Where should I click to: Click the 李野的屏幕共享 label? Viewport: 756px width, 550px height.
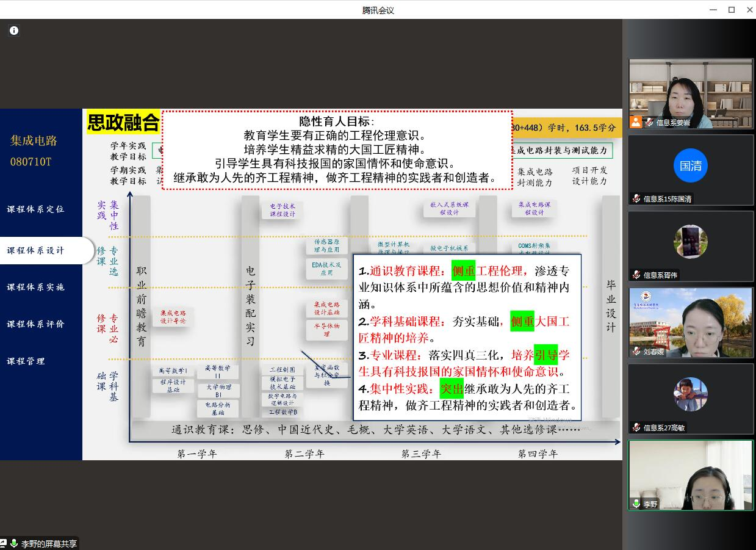click(49, 543)
